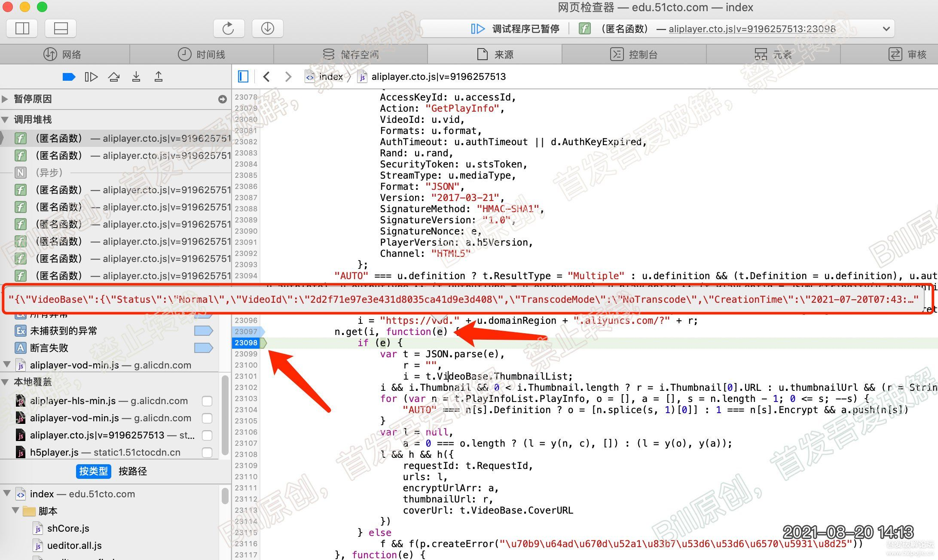Toggle the left sidebar layout button
The width and height of the screenshot is (938, 560).
pos(22,28)
